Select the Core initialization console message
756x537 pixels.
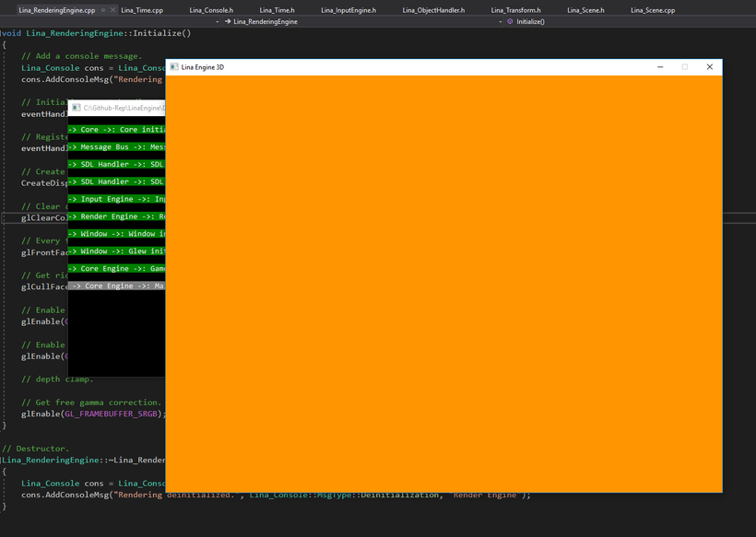[x=117, y=130]
